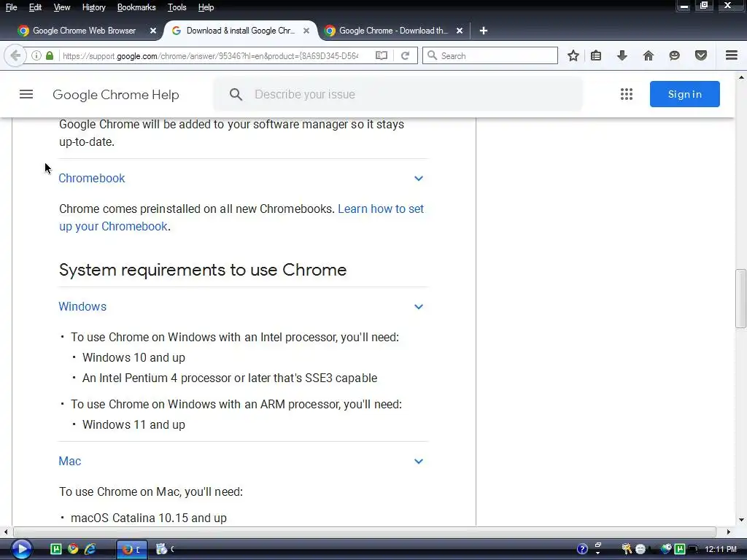
Task: Click the 'System requirements to use Chrome' heading
Action: click(203, 270)
